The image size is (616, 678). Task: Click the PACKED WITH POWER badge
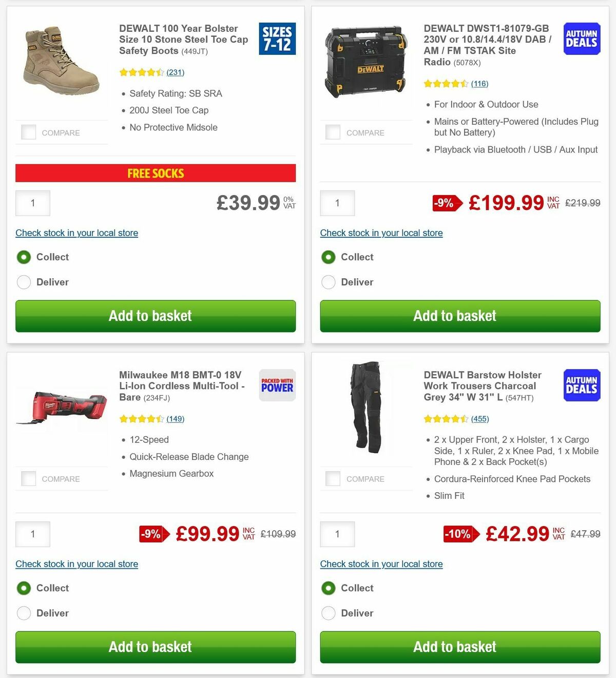pos(277,385)
